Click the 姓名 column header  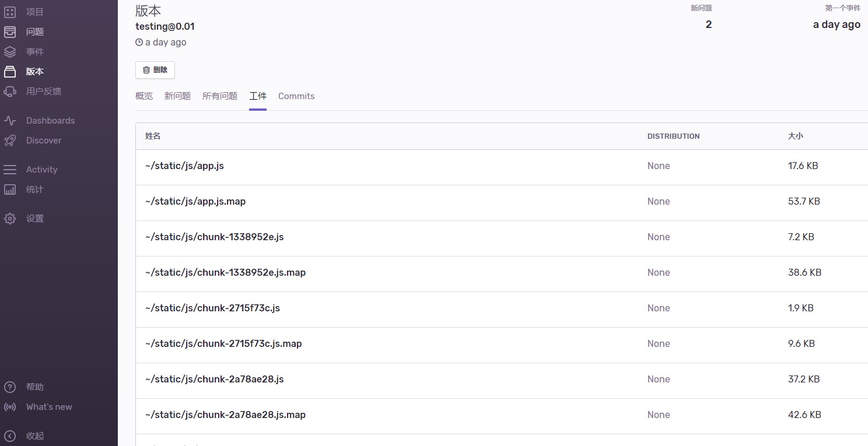(x=153, y=136)
